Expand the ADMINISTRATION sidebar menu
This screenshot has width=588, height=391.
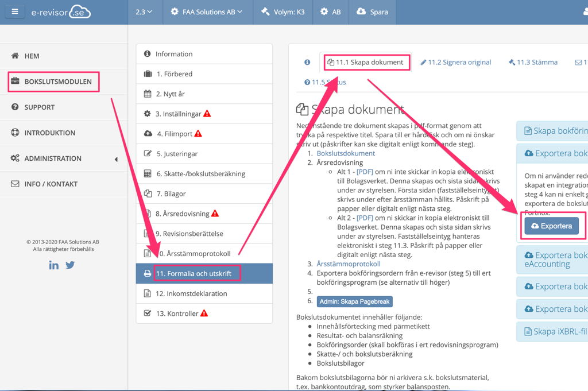(53, 158)
